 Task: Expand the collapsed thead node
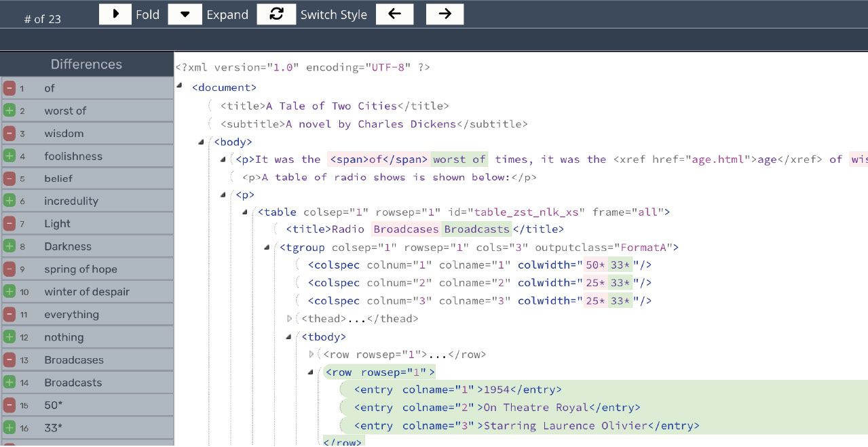[x=288, y=318]
